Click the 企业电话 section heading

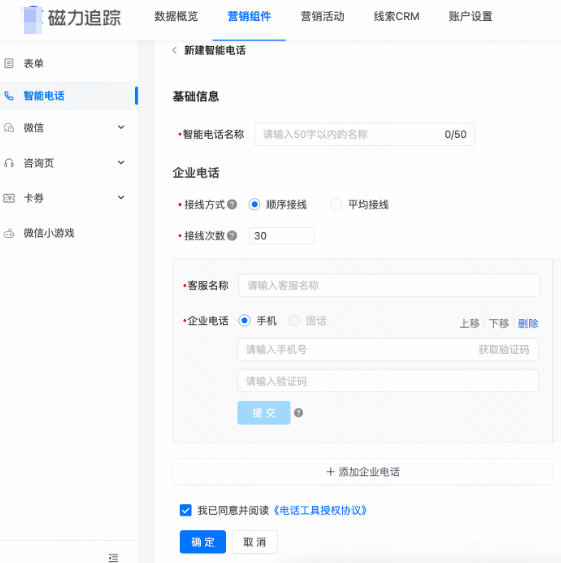196,173
